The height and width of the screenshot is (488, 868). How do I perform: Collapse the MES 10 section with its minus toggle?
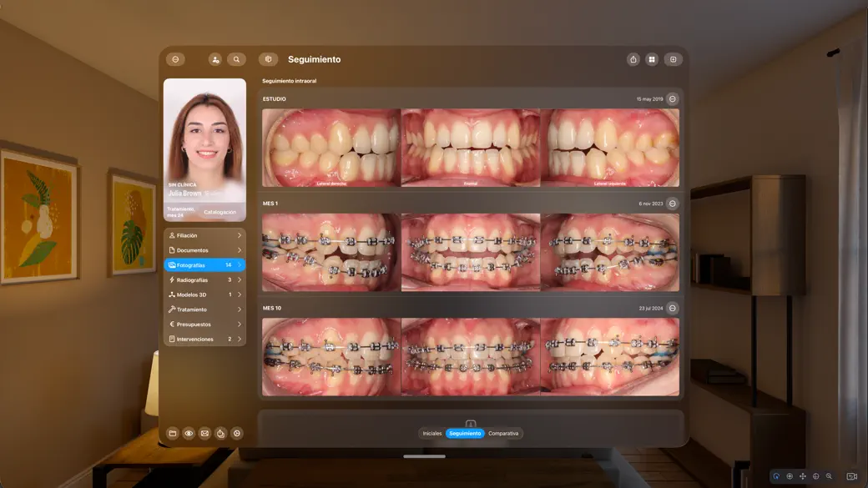(672, 308)
